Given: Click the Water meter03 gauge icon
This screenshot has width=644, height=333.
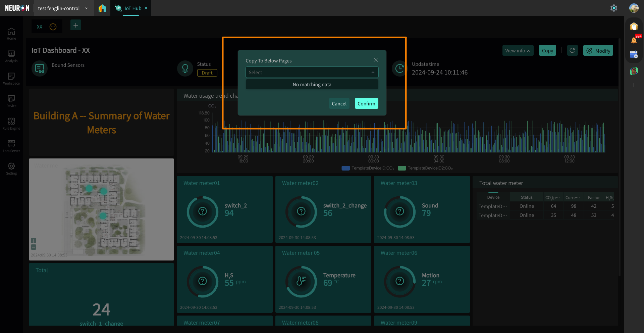Looking at the screenshot, I should 400,211.
